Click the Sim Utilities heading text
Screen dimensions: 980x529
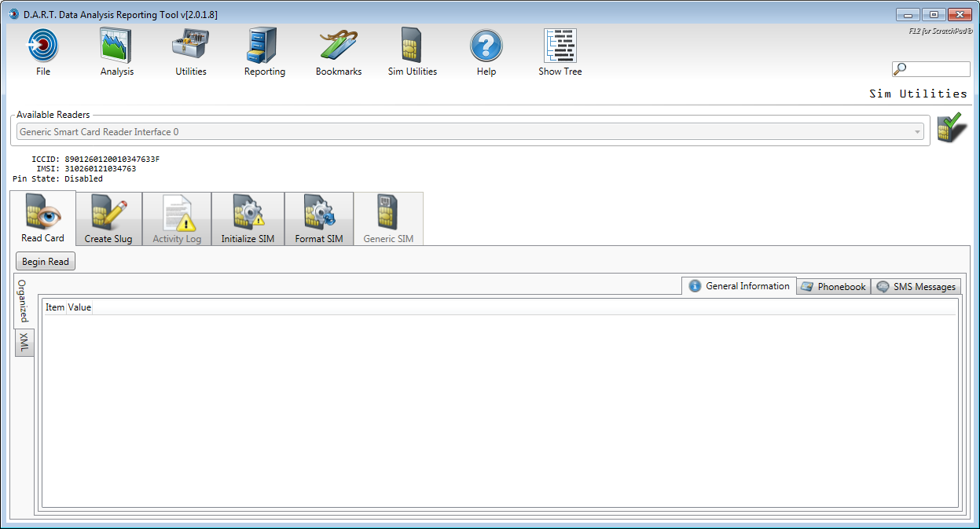(918, 94)
